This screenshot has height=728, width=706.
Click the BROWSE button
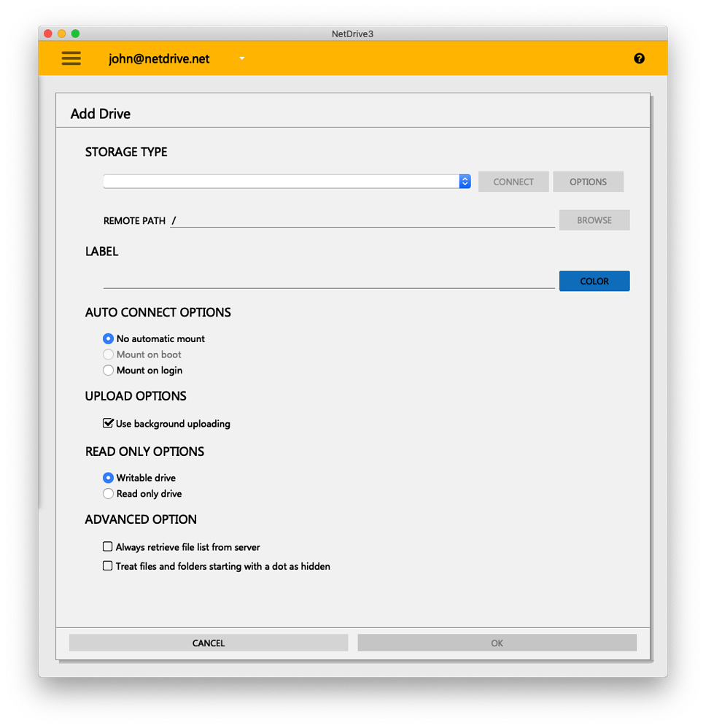point(594,220)
